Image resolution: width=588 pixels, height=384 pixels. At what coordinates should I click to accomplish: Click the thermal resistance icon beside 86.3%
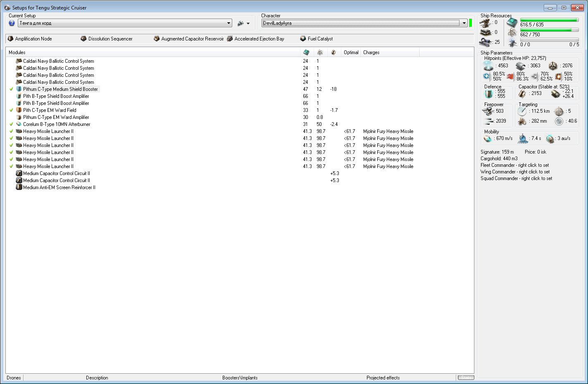click(510, 76)
